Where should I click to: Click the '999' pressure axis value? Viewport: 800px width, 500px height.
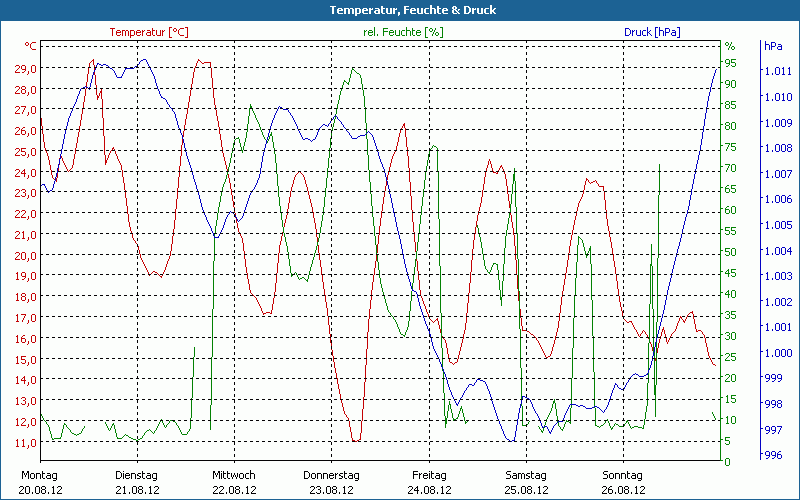[773, 378]
